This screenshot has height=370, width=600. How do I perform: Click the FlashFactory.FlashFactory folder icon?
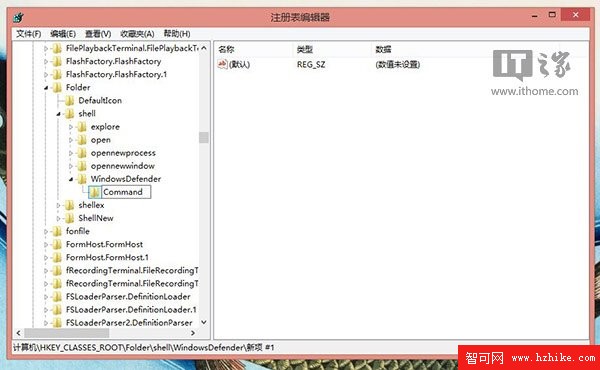coord(57,61)
